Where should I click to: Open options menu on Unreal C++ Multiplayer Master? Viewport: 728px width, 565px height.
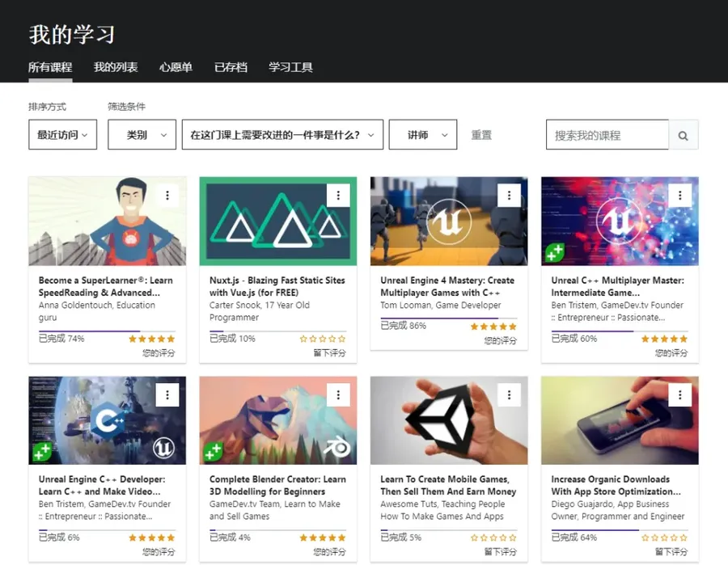click(679, 196)
